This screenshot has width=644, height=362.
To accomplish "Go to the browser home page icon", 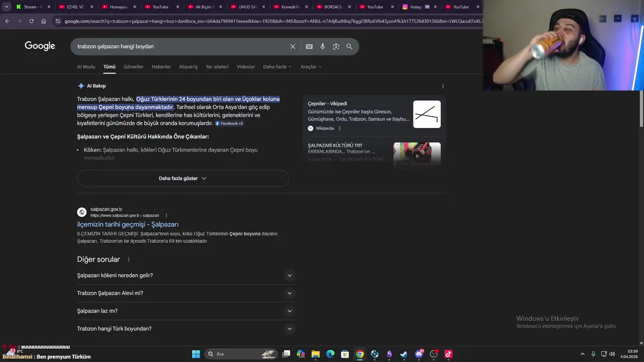I will click(43, 21).
